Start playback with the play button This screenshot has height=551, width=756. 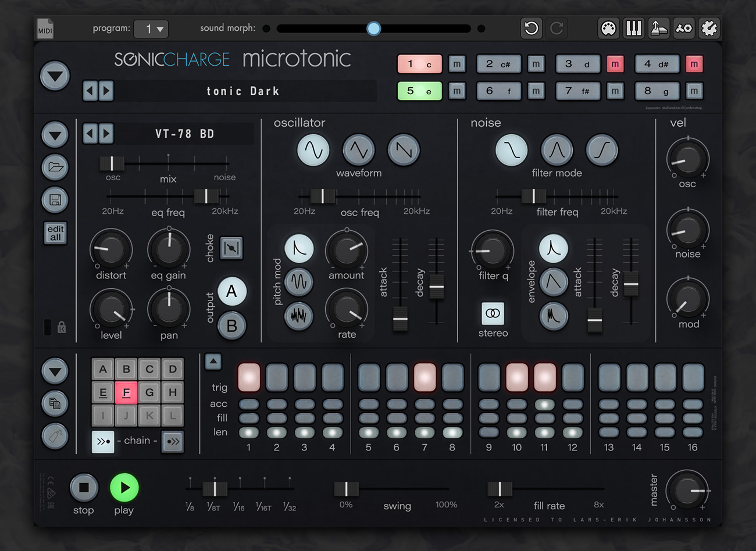click(x=124, y=488)
